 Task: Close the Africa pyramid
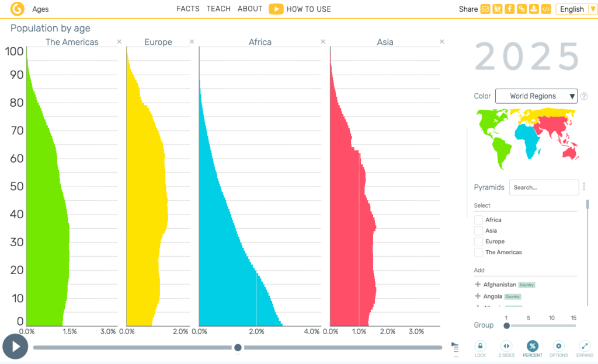[323, 41]
